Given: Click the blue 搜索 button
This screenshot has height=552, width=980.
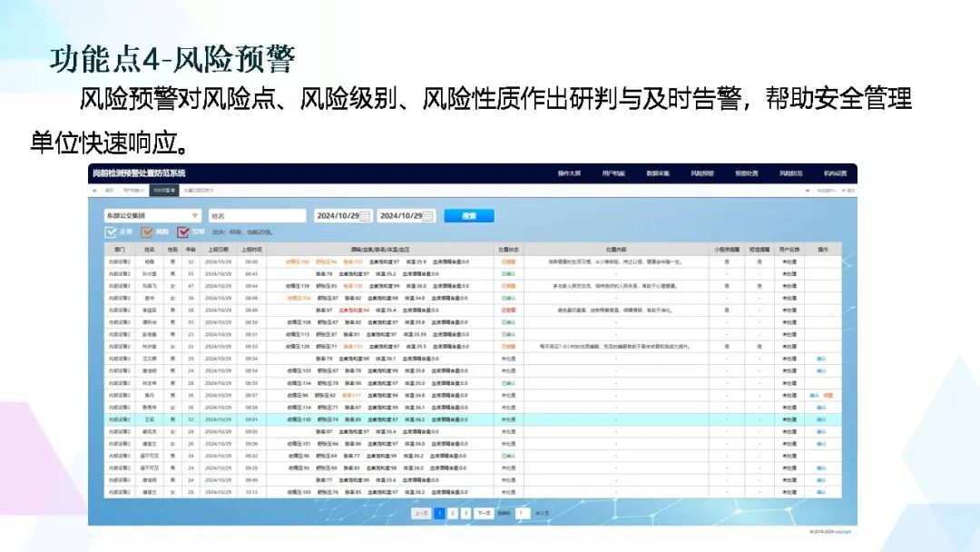Looking at the screenshot, I should (468, 216).
